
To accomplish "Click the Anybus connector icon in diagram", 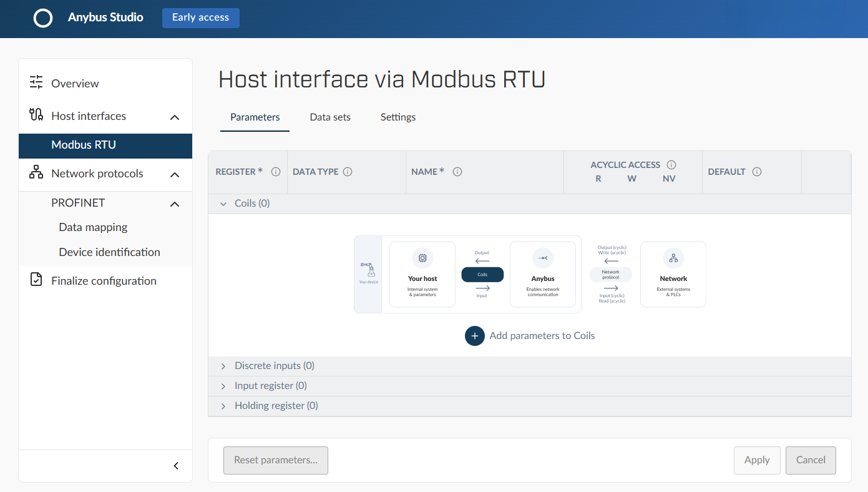I will [x=543, y=258].
